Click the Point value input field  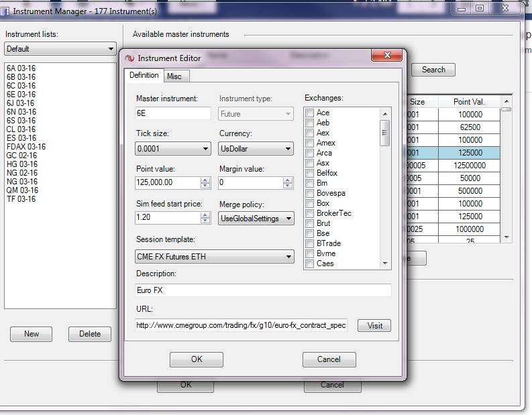point(168,183)
